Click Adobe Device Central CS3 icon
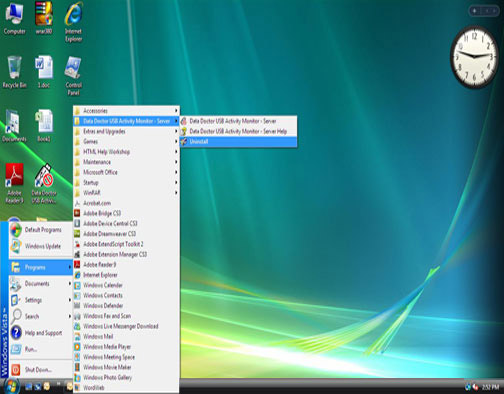 pos(77,223)
